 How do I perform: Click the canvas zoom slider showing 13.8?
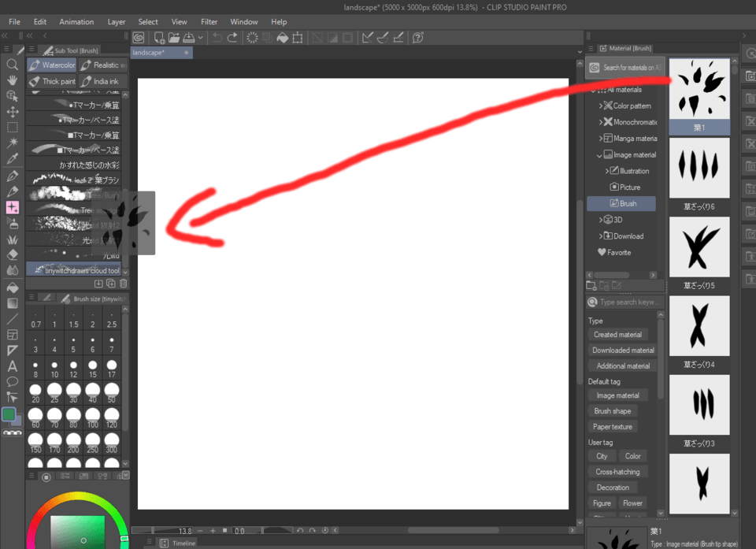[x=163, y=531]
